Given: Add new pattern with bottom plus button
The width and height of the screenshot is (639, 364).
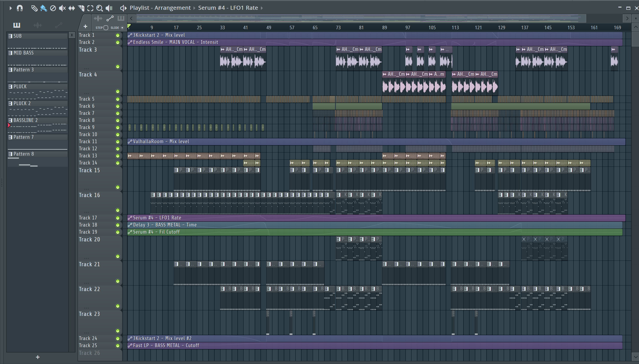Looking at the screenshot, I should pos(37,357).
